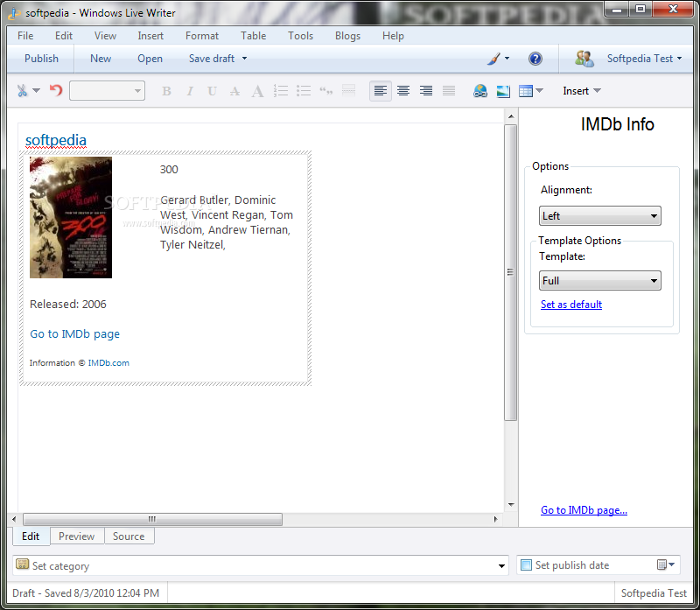Click the IMDb.com link
700x610 pixels.
click(x=108, y=362)
